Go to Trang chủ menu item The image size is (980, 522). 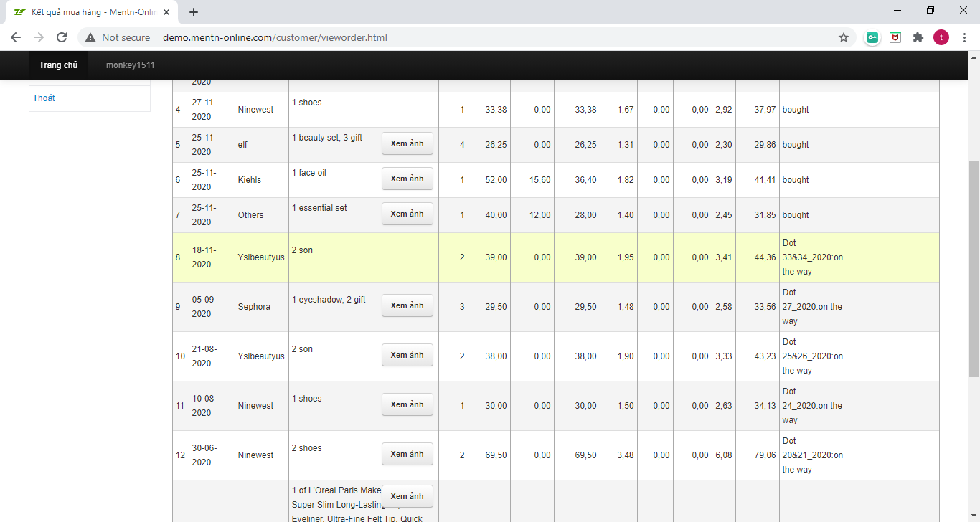tap(58, 65)
